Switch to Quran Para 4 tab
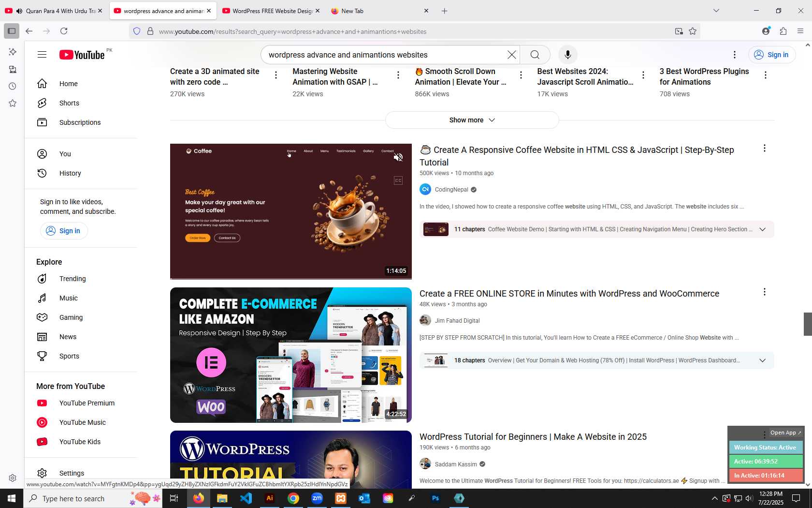Viewport: 812px width, 508px height. [54, 11]
